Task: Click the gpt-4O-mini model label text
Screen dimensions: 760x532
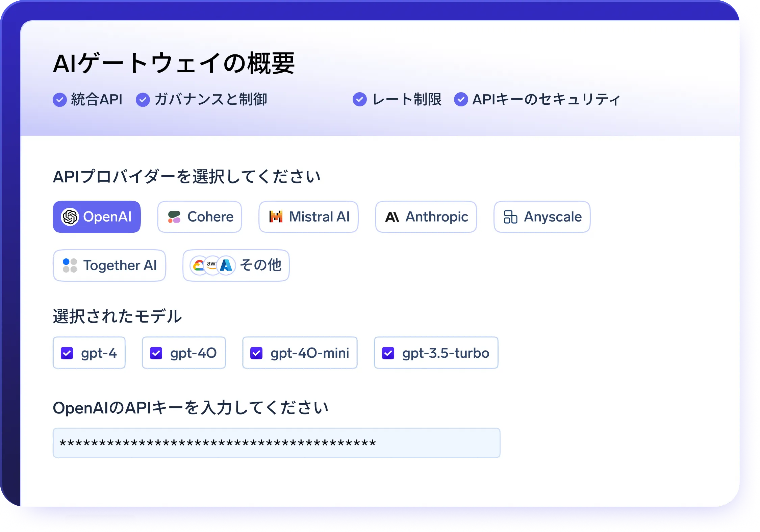Action: click(x=310, y=353)
